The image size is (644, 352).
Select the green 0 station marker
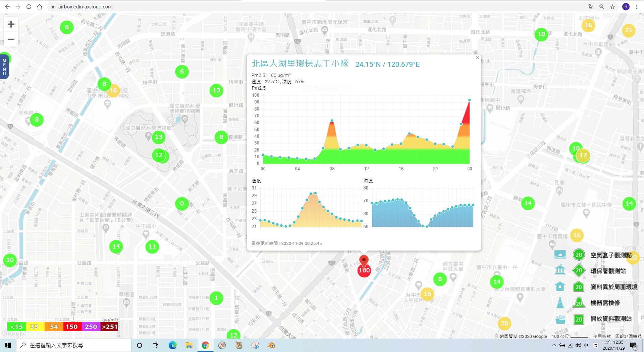182,203
